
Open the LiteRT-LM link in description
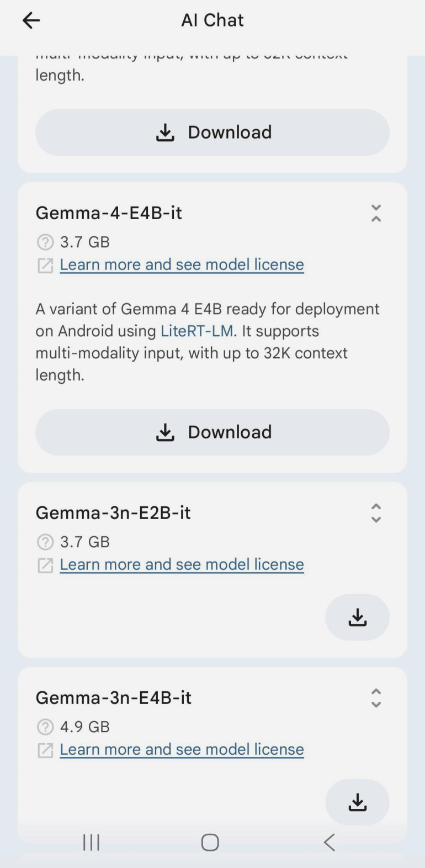pos(197,331)
